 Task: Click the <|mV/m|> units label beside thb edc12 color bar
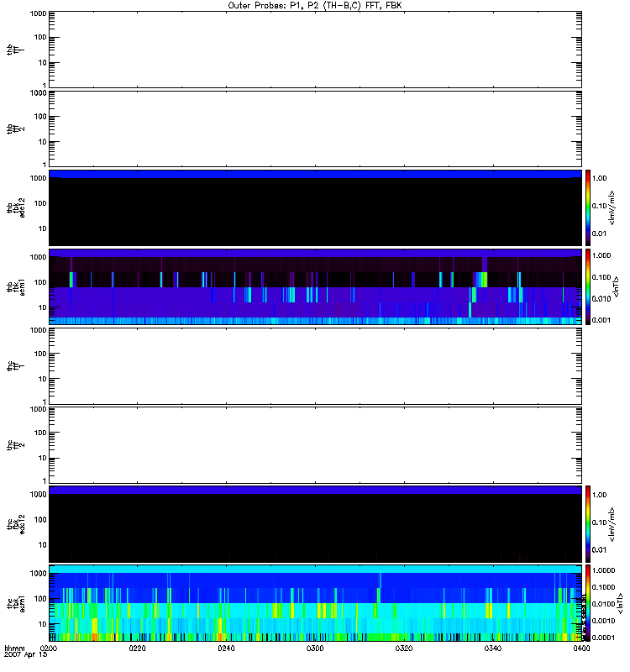[612, 207]
